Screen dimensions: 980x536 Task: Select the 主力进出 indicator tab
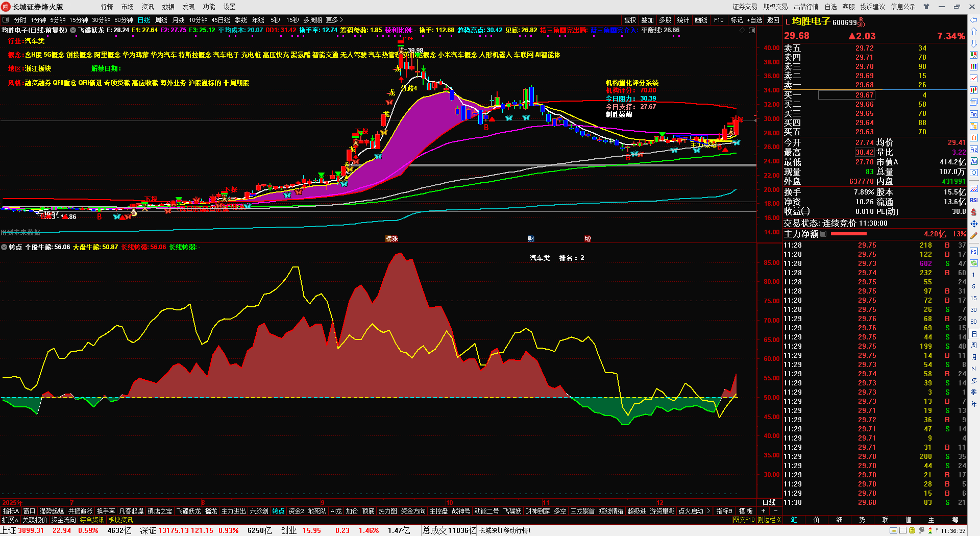tap(234, 511)
